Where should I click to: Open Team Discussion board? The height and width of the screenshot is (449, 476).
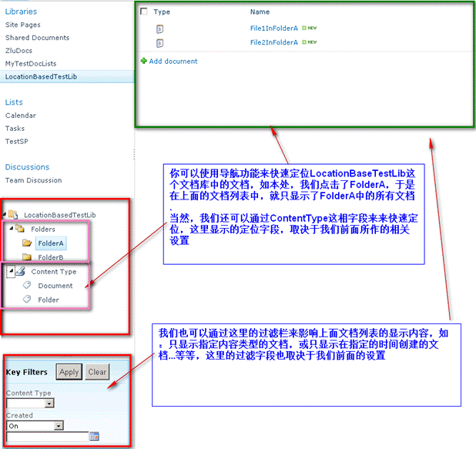point(33,180)
